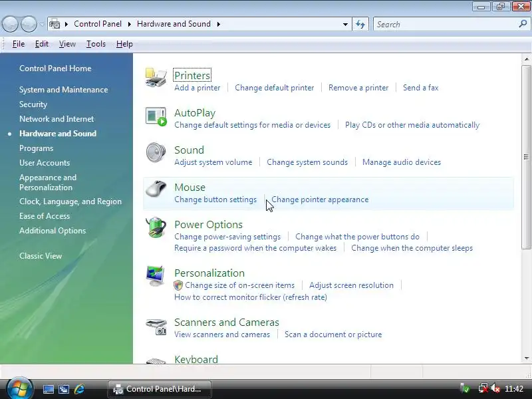Click Scan a document or picture
Screen dimensions: 532x399
pos(333,334)
